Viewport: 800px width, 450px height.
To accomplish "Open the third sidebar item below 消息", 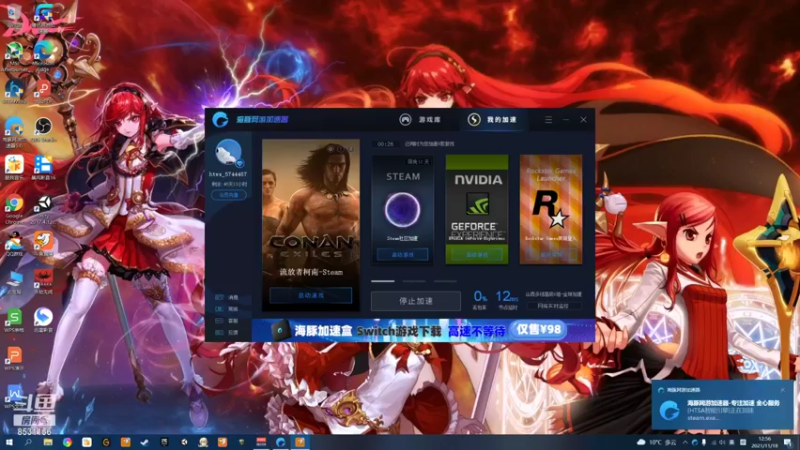I will click(x=227, y=320).
